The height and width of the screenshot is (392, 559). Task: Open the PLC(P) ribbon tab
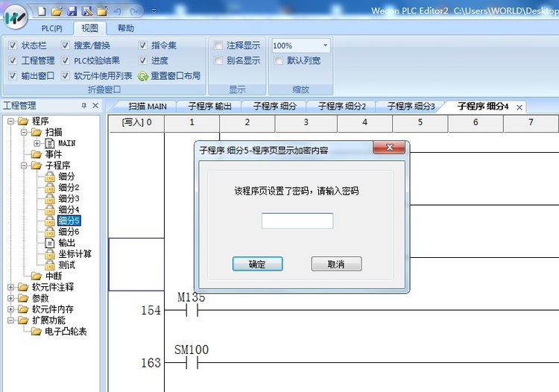(51, 28)
